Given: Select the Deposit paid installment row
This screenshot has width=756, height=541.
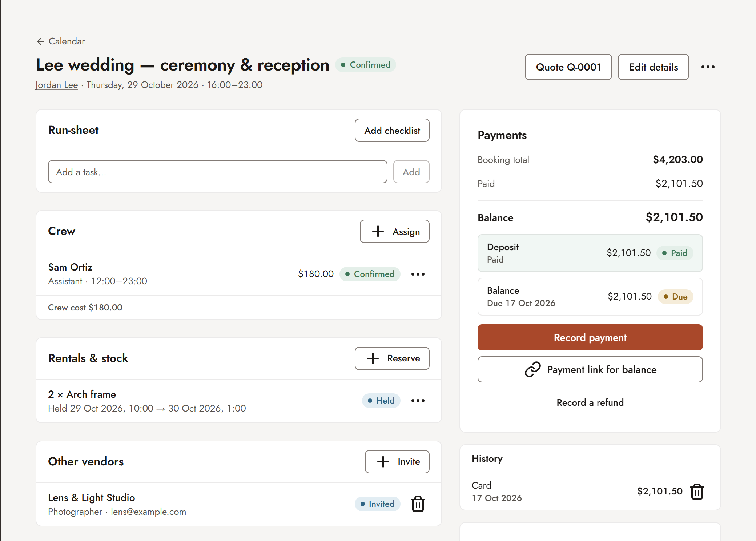Looking at the screenshot, I should pos(590,253).
